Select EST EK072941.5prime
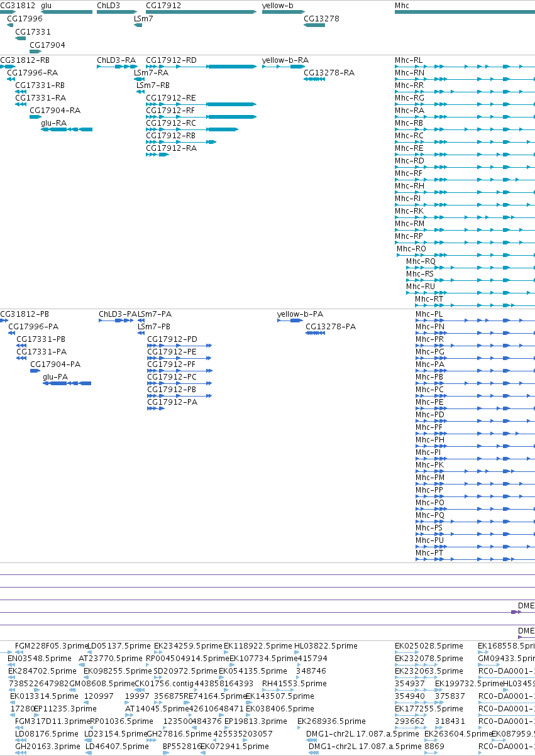Image resolution: width=535 pixels, height=756 pixels. pyautogui.click(x=234, y=747)
